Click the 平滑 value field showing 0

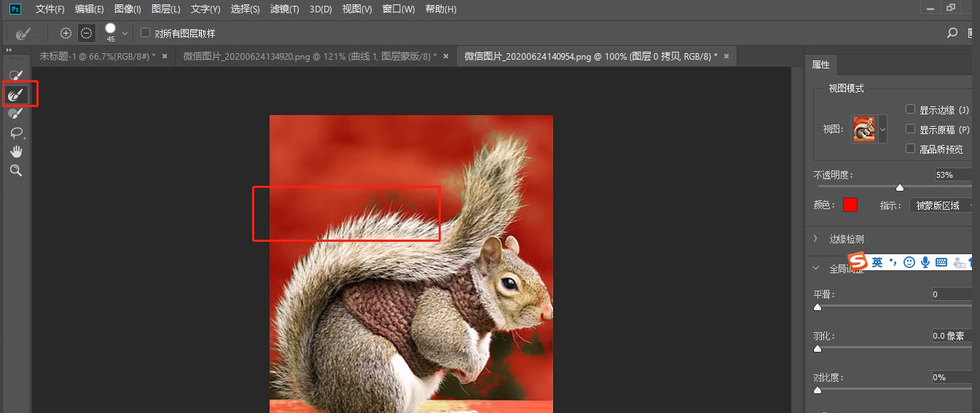tap(952, 294)
